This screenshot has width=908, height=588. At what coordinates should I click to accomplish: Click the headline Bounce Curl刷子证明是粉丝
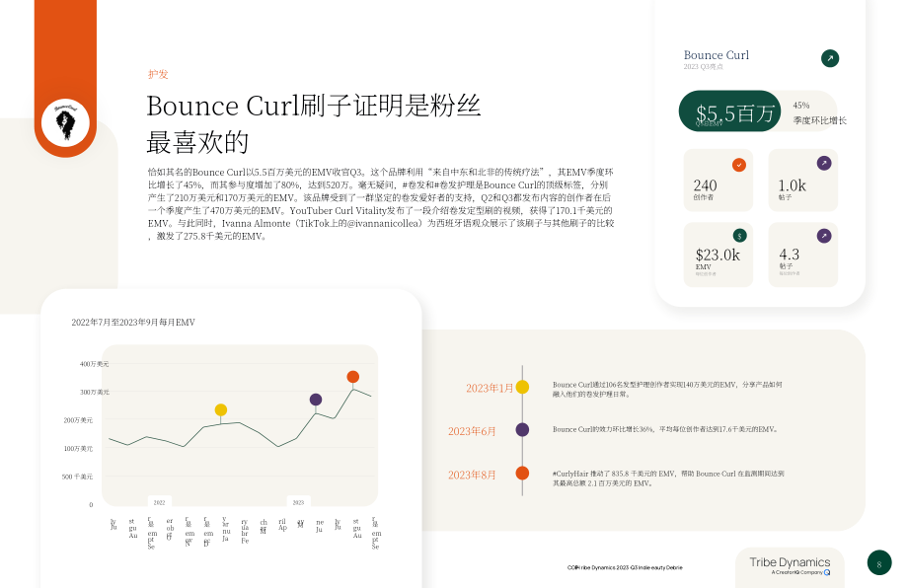[313, 106]
